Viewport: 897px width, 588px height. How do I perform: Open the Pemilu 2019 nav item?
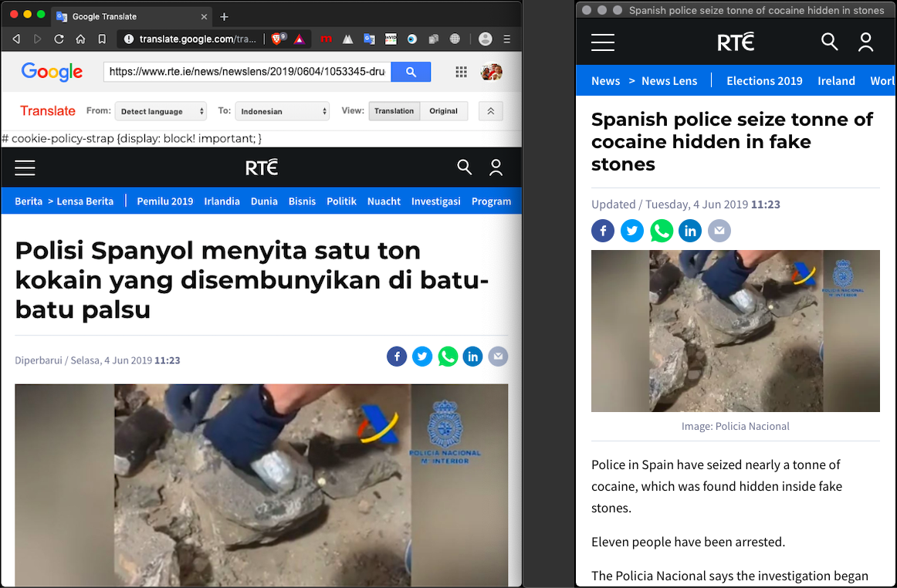click(164, 201)
